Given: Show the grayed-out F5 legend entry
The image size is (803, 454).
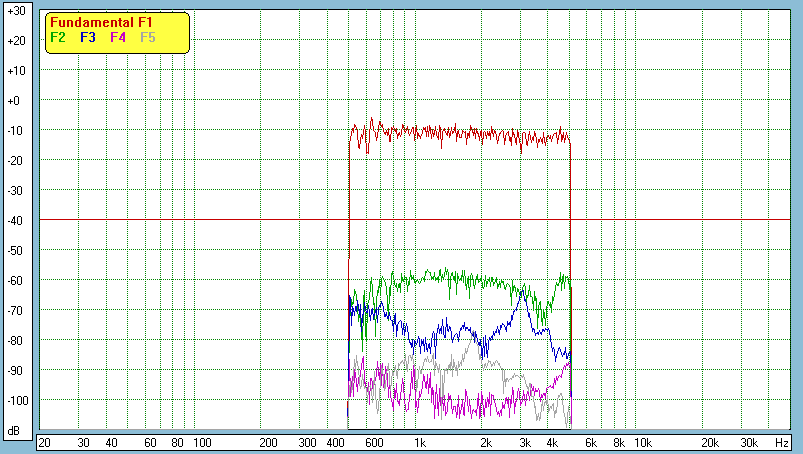Looking at the screenshot, I should tap(148, 37).
